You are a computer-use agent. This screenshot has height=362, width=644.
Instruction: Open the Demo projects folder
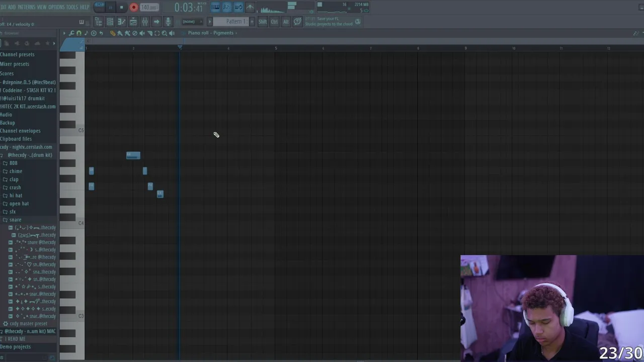(15, 347)
